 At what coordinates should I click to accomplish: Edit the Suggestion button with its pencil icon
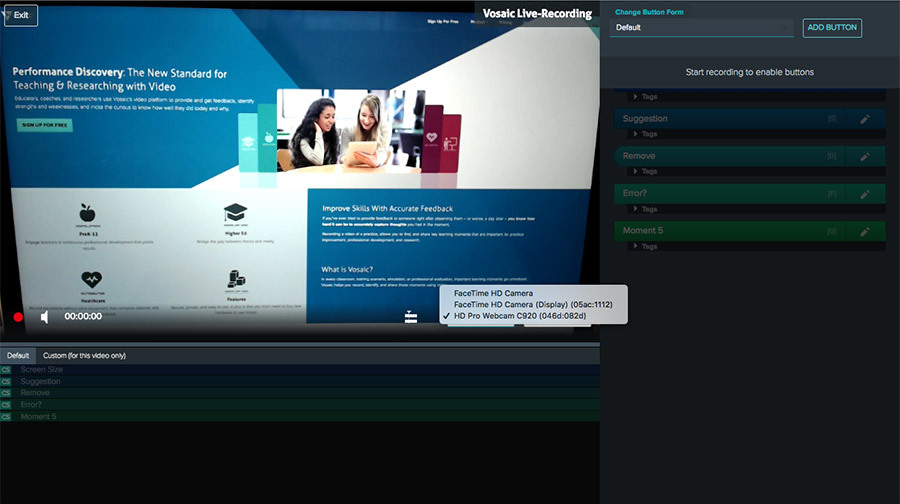[x=865, y=119]
